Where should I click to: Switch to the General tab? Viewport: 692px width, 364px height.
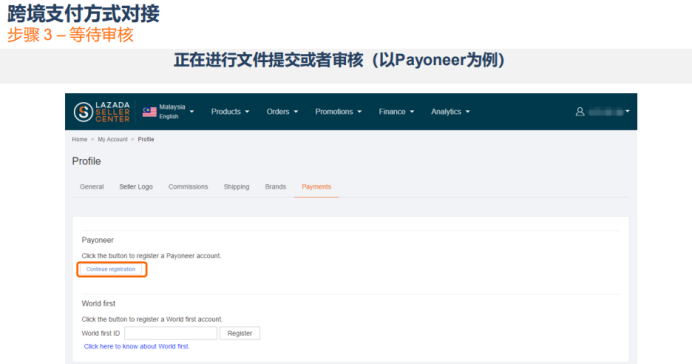click(x=92, y=187)
